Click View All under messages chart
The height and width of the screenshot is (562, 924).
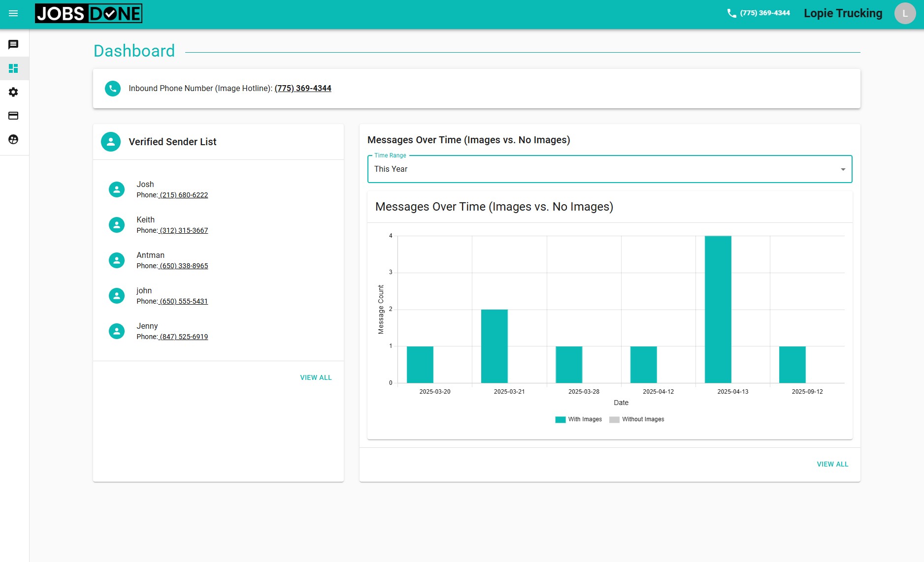point(832,464)
